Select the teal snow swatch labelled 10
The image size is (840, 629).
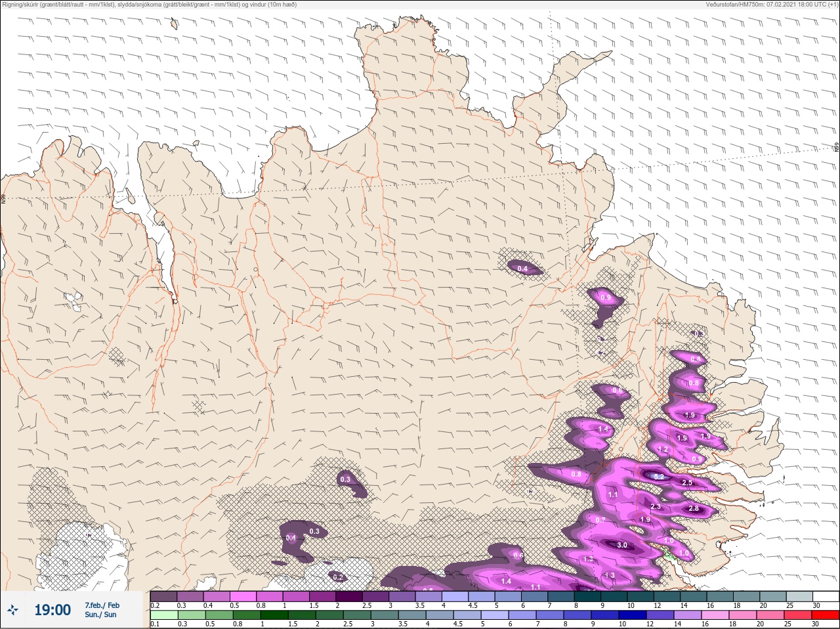coord(640,596)
